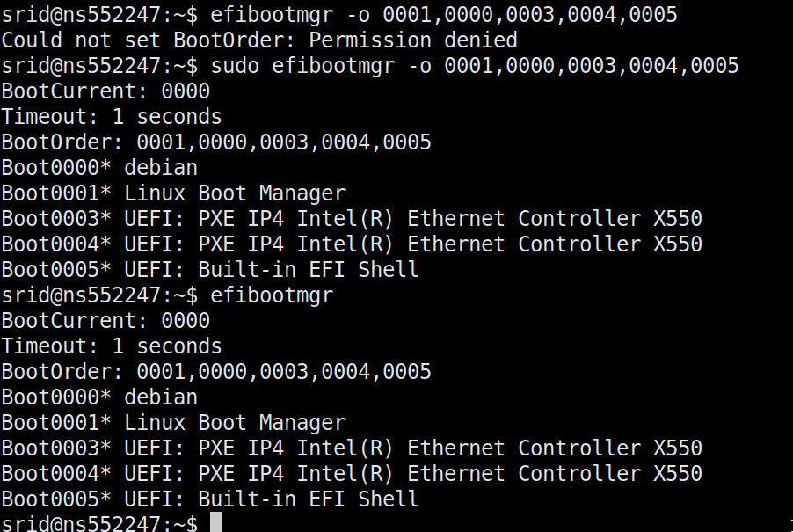
Task: Click the second "Linux Boot Manager" entry
Action: click(x=235, y=423)
